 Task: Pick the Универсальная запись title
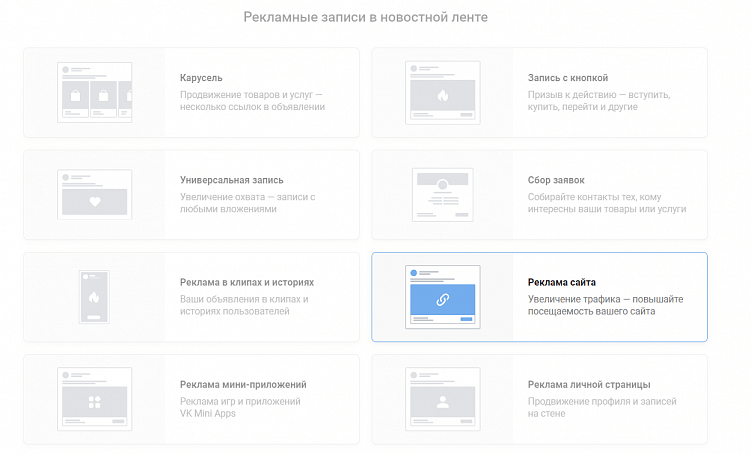coord(232,180)
